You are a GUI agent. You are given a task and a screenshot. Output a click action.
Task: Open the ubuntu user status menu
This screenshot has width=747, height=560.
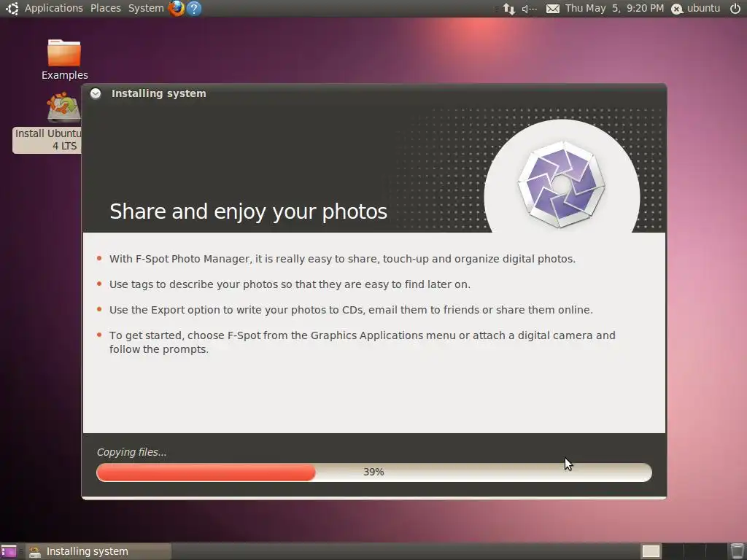[695, 9]
